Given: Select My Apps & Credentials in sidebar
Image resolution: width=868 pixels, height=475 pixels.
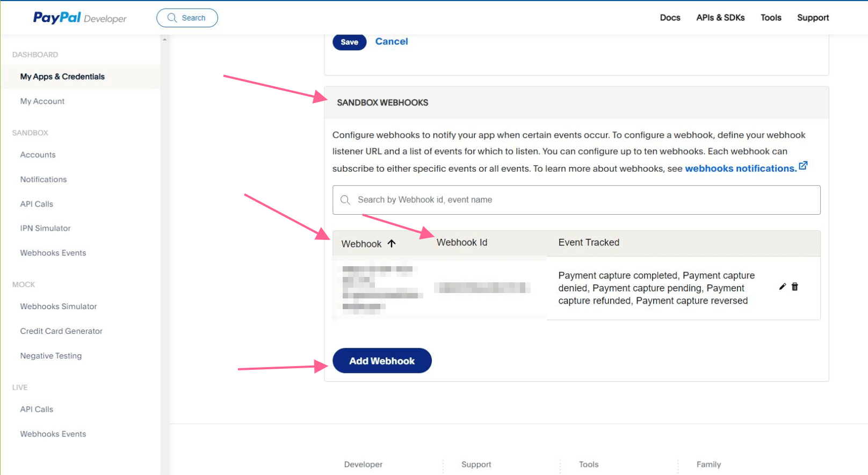Looking at the screenshot, I should point(62,77).
